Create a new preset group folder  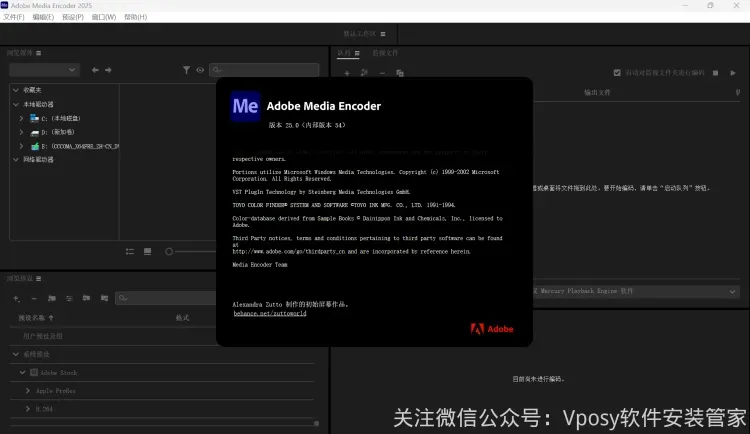click(x=52, y=299)
